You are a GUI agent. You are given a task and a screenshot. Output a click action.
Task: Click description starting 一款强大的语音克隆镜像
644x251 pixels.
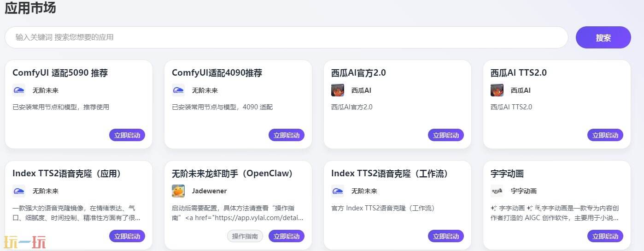point(76,213)
